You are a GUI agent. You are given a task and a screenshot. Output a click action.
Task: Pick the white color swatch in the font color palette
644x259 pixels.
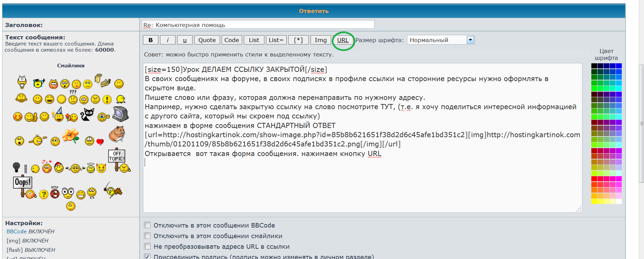pyautogui.click(x=619, y=202)
